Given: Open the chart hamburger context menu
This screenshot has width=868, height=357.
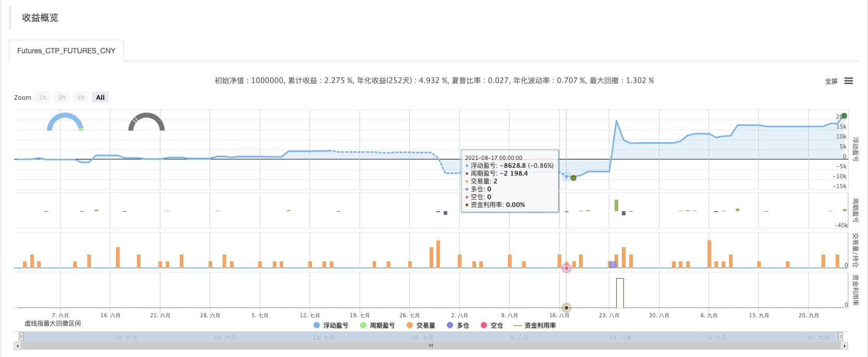Looking at the screenshot, I should click(x=848, y=81).
